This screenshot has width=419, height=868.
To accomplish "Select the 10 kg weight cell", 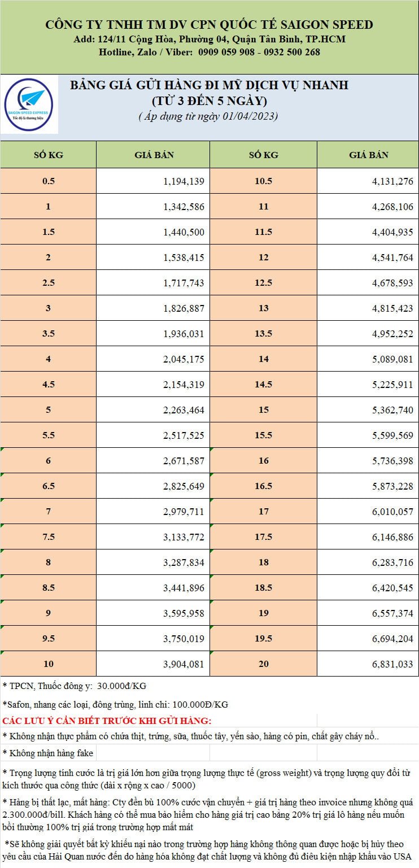I will 48,664.
